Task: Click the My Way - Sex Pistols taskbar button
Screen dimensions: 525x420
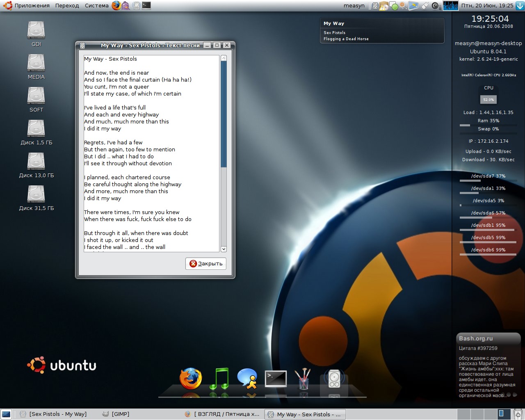Action: [x=305, y=414]
